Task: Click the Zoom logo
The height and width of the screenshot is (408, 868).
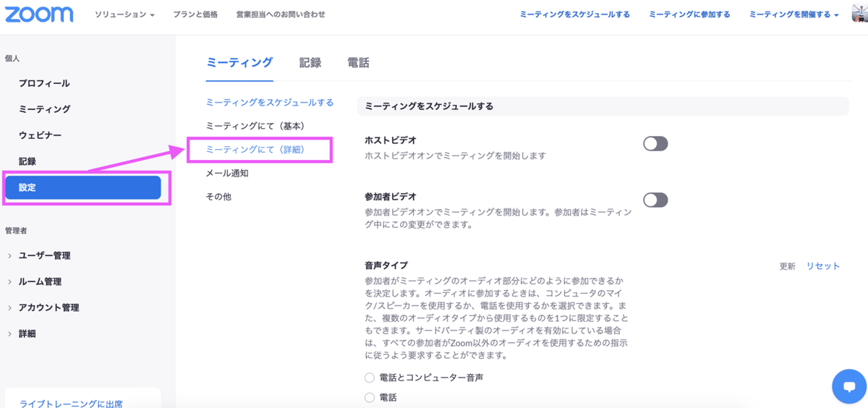Action: click(x=40, y=14)
